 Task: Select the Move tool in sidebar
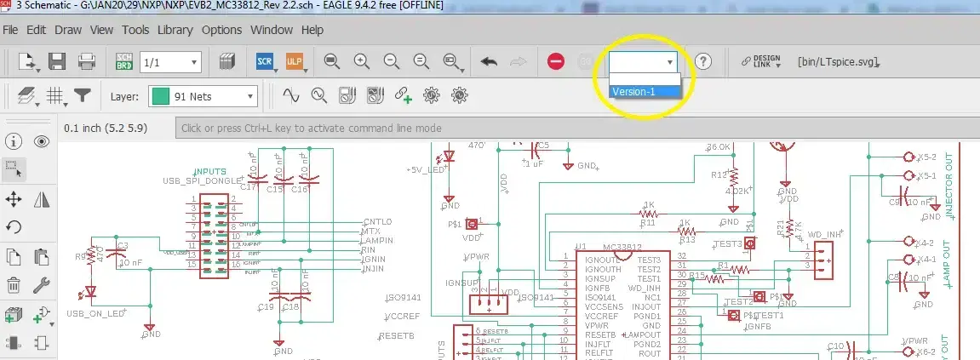tap(14, 199)
